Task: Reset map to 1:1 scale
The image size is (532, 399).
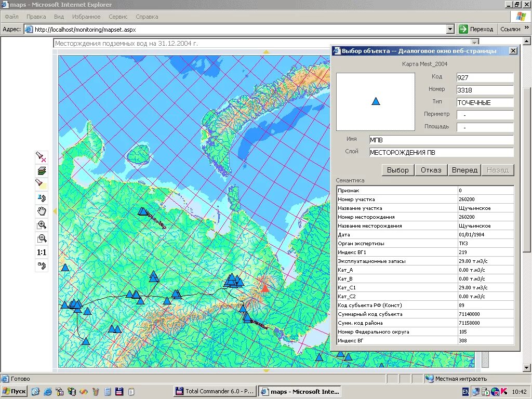Action: pyautogui.click(x=42, y=252)
